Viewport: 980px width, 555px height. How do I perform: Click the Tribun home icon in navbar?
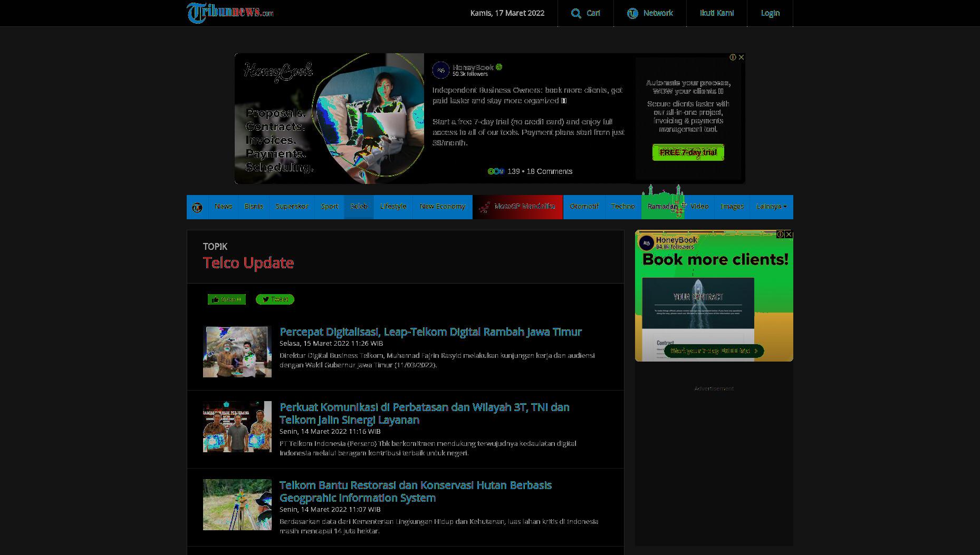[197, 207]
